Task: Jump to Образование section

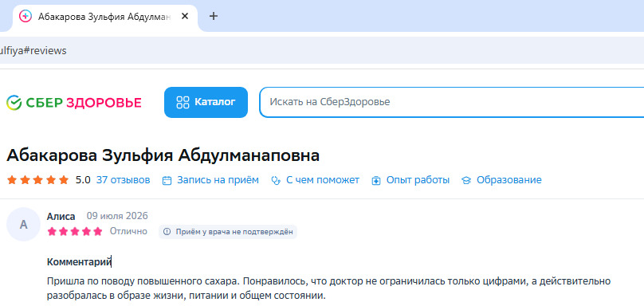Action: point(509,180)
